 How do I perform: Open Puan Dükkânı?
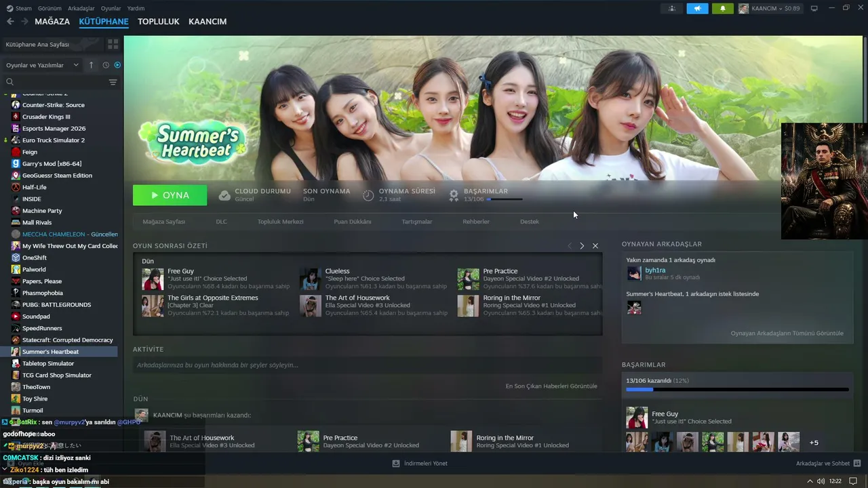(352, 222)
